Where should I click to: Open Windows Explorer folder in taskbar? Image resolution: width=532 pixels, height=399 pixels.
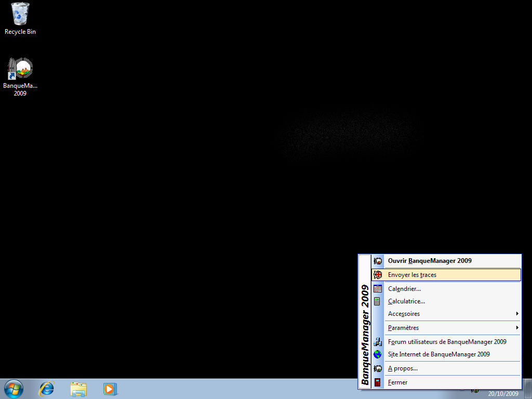pos(78,389)
